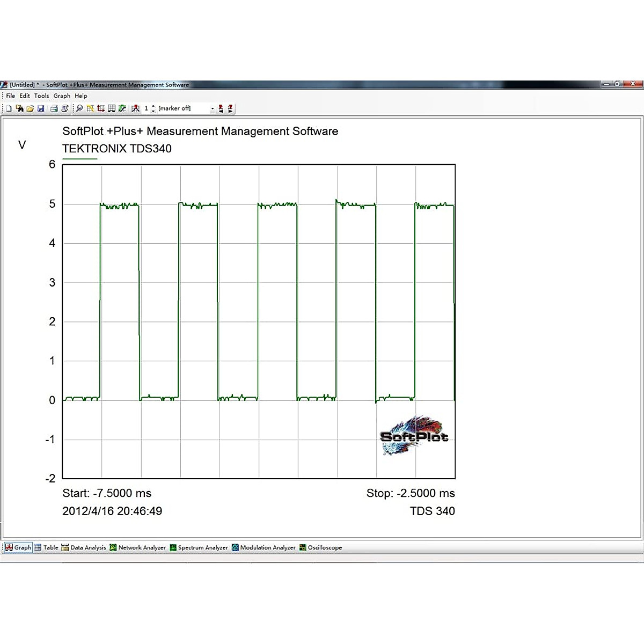Expand the marker off dropdown
644x644 pixels.
click(213, 108)
